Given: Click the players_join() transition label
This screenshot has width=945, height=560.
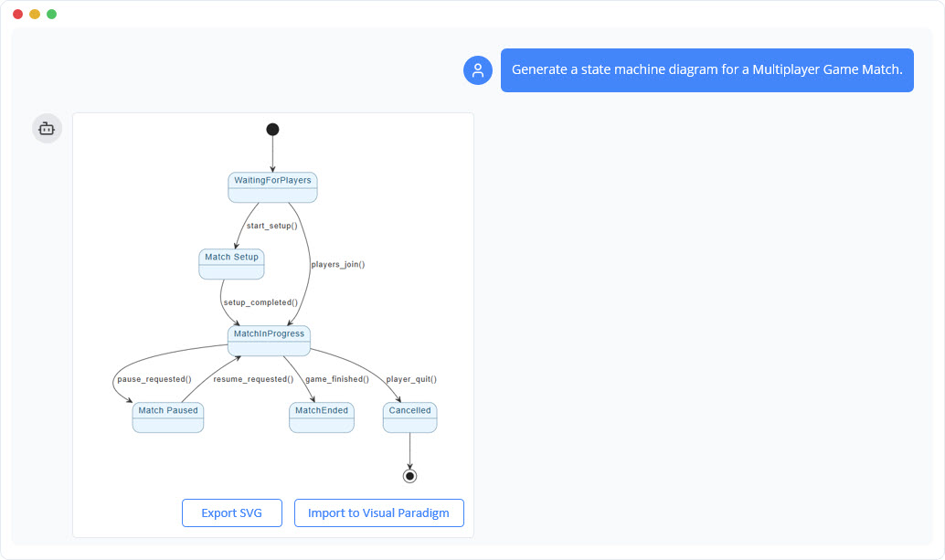Looking at the screenshot, I should click(x=340, y=264).
